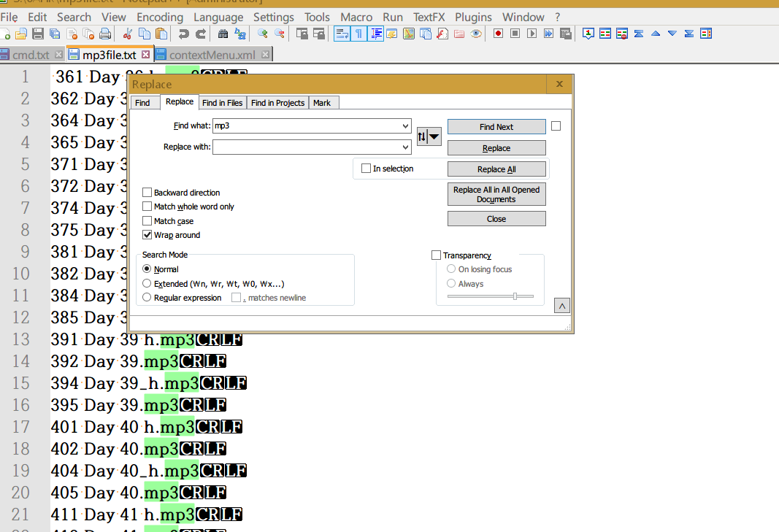Click the Print toolbar icon
The width and height of the screenshot is (779, 532).
(x=105, y=34)
